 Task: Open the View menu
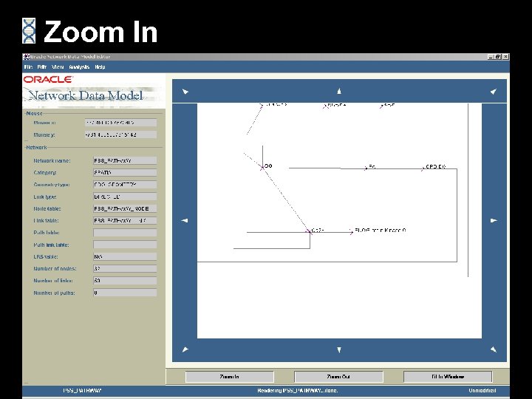(x=58, y=66)
